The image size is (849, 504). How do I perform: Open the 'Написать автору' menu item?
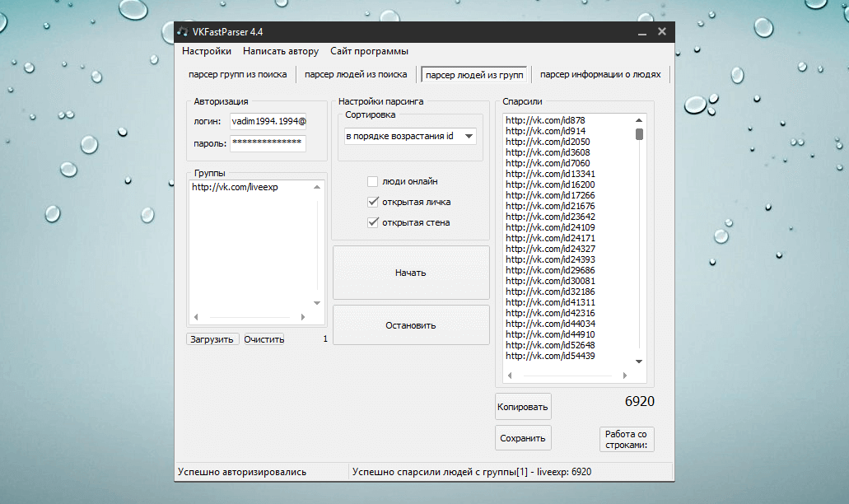tap(281, 51)
